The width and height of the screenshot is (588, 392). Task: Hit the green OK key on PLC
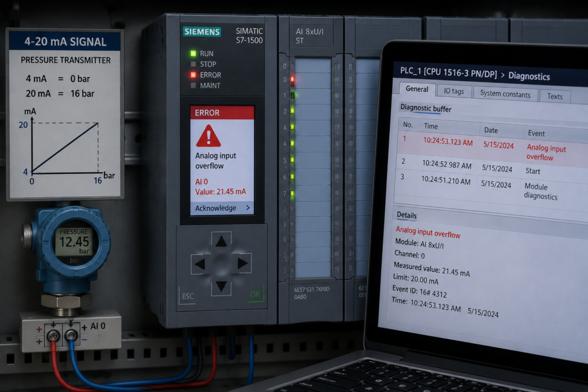coord(256,294)
